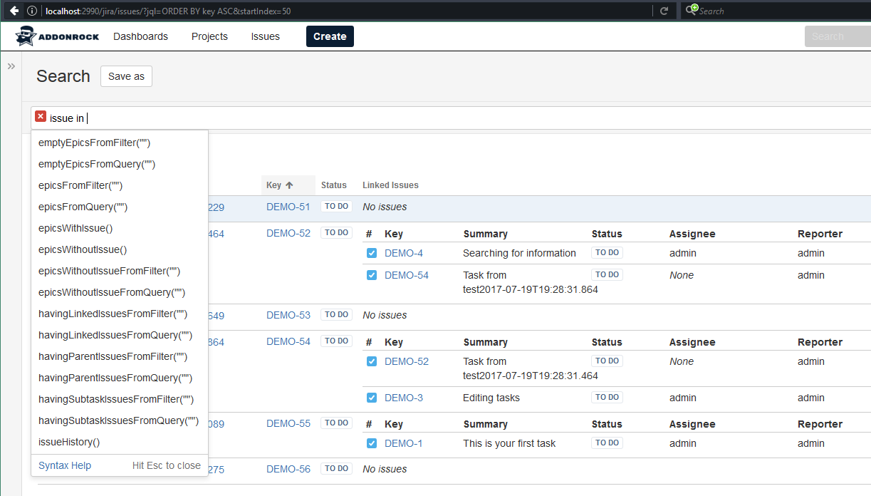This screenshot has height=496, width=871.
Task: Open the Syntax Help link
Action: point(64,465)
